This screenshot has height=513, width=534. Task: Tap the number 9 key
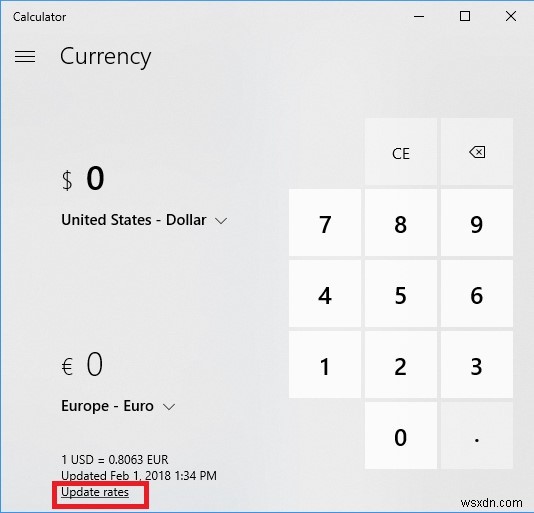477,223
